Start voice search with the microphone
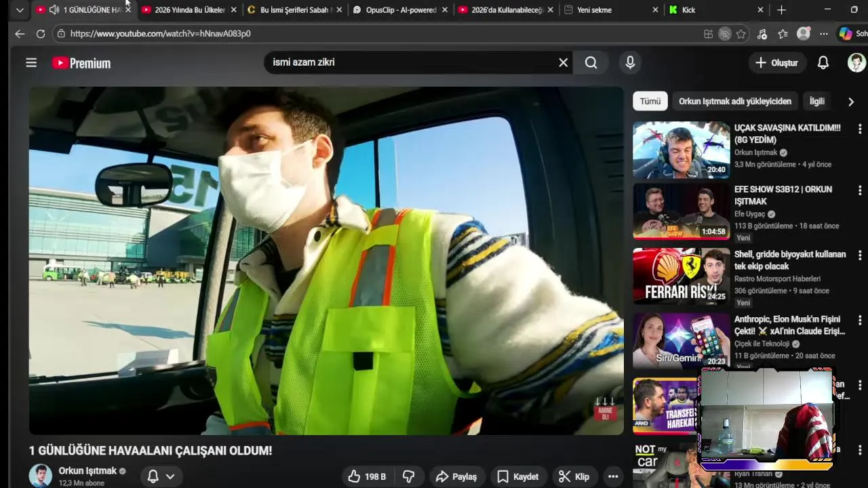Screen dimensions: 868x488 tap(630, 62)
